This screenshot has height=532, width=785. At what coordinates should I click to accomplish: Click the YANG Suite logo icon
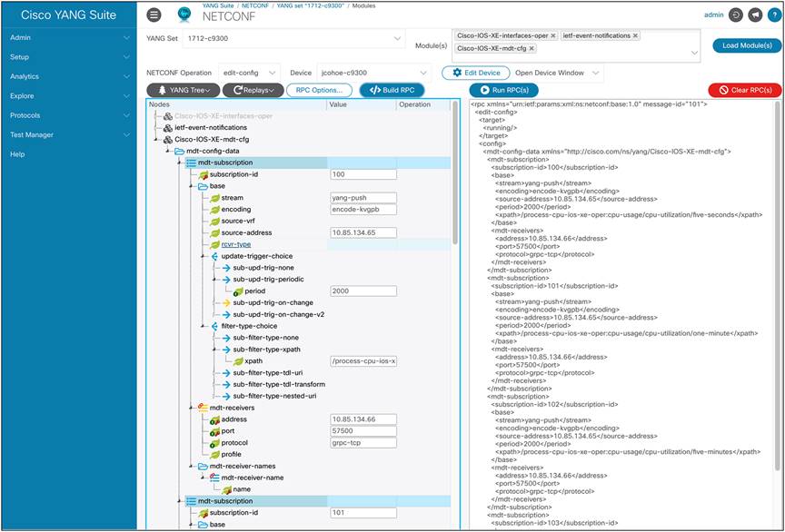click(184, 15)
